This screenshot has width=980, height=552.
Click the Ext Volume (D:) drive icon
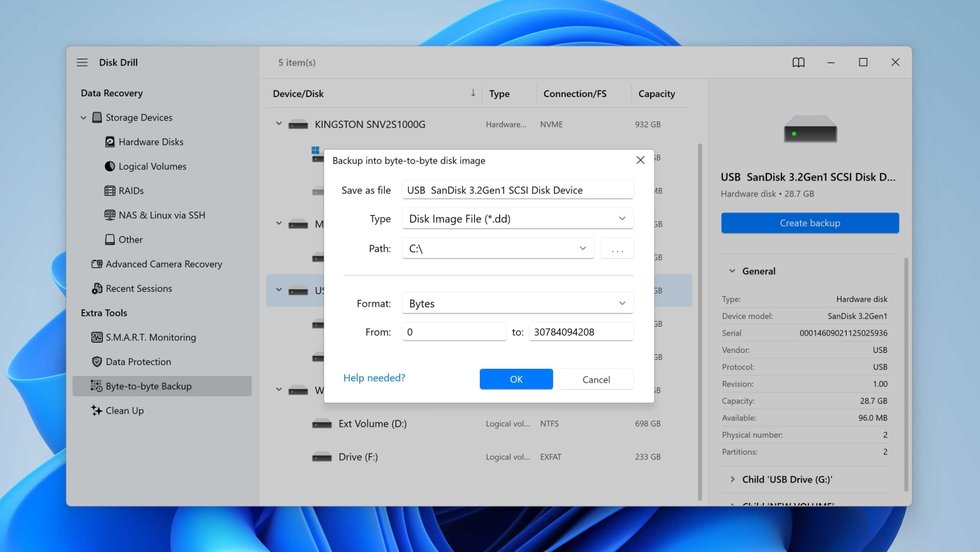(322, 424)
